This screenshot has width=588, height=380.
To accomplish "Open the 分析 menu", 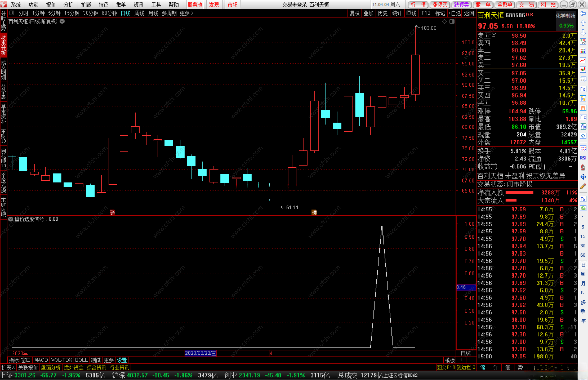I will (x=68, y=4).
